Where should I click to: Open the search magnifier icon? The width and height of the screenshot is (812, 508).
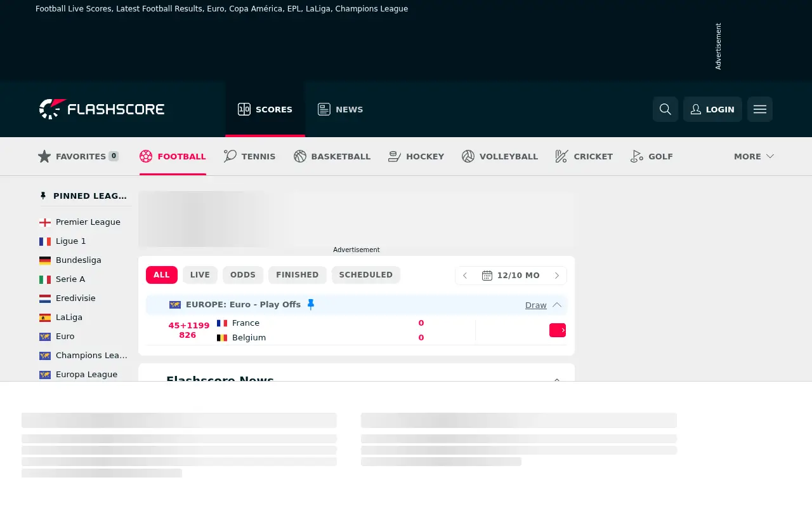pyautogui.click(x=665, y=109)
